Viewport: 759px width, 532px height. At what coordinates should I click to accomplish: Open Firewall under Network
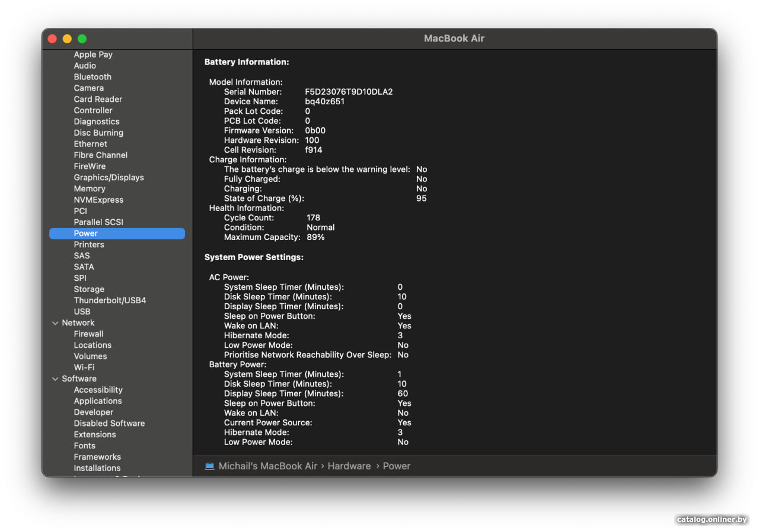point(88,334)
